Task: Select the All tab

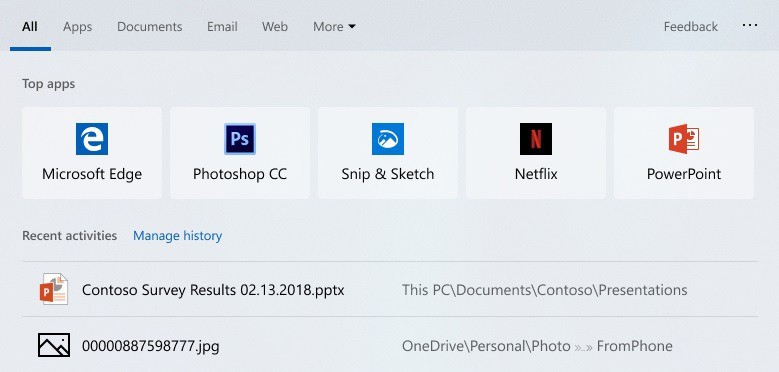Action: click(30, 26)
